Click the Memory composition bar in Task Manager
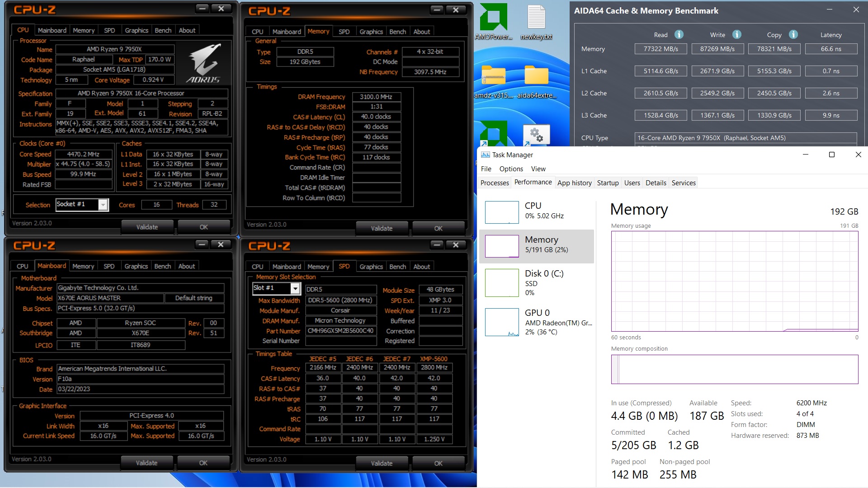This screenshot has height=488, width=868. click(x=735, y=369)
